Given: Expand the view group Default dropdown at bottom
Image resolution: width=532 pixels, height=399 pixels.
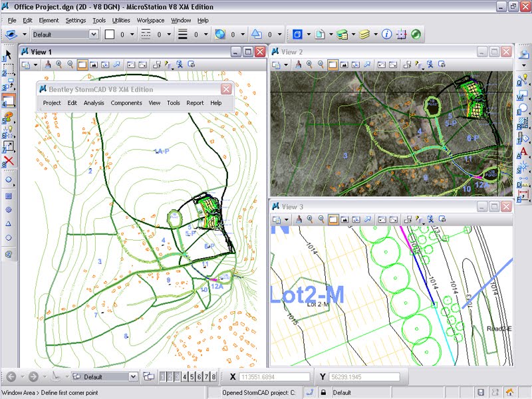Looking at the screenshot, I should (132, 376).
